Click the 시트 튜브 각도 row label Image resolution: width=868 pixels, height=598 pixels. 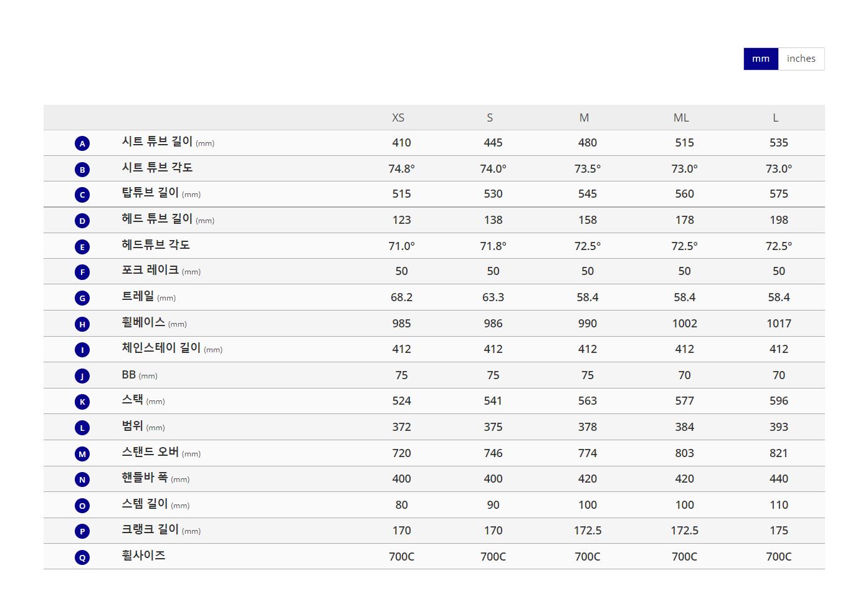point(157,167)
